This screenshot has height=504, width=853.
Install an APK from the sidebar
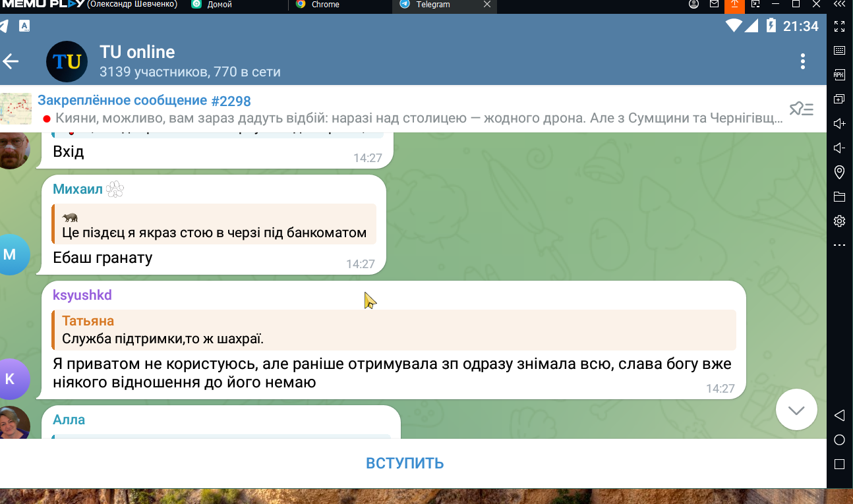coord(839,74)
